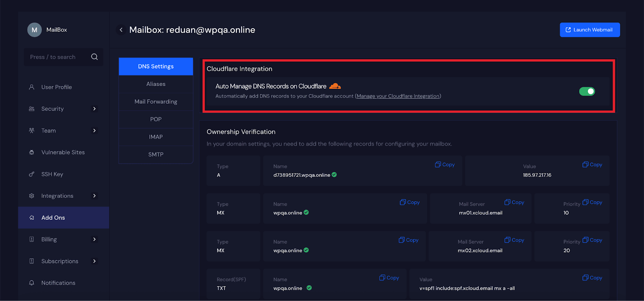Launch Webmail with the blue button

(x=590, y=30)
